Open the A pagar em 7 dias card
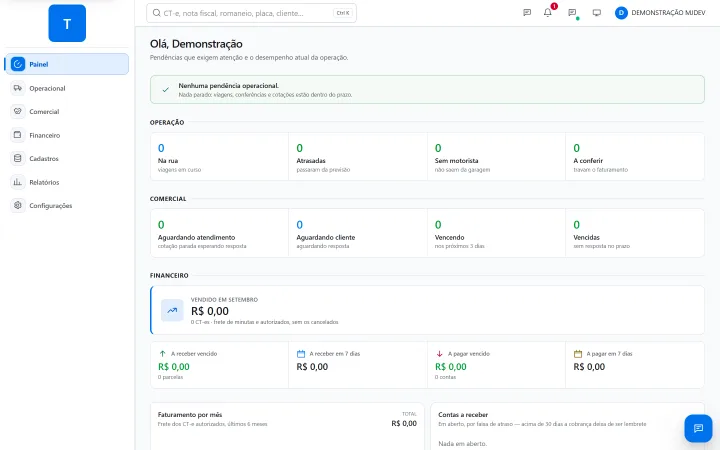The image size is (720, 450). click(635, 365)
